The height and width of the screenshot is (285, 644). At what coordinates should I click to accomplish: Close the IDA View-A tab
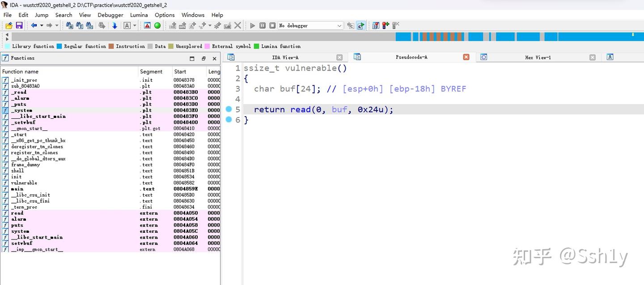pyautogui.click(x=339, y=57)
